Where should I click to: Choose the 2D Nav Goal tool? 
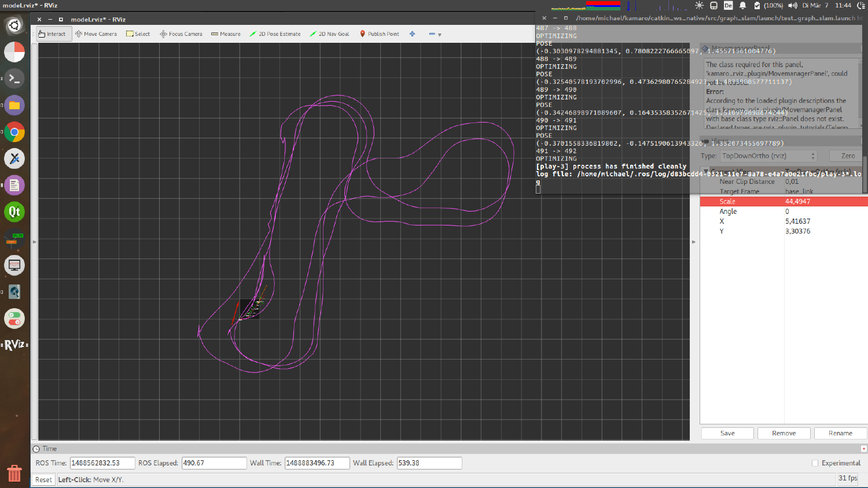[x=329, y=34]
